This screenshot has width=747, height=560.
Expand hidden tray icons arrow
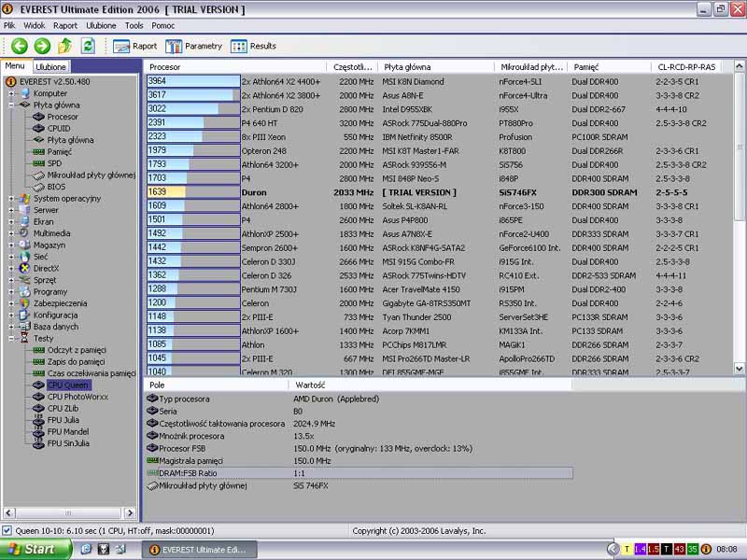[613, 550]
